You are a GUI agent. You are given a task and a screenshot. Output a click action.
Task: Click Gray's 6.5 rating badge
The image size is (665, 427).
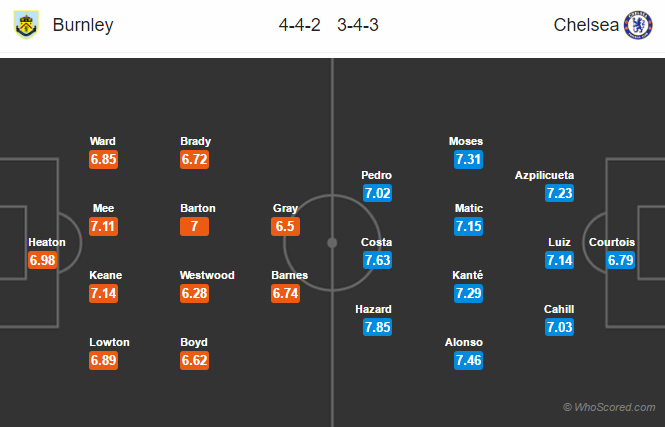click(285, 226)
